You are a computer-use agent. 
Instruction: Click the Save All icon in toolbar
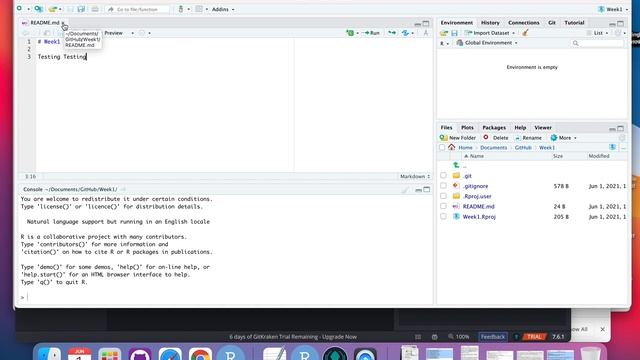81,9
